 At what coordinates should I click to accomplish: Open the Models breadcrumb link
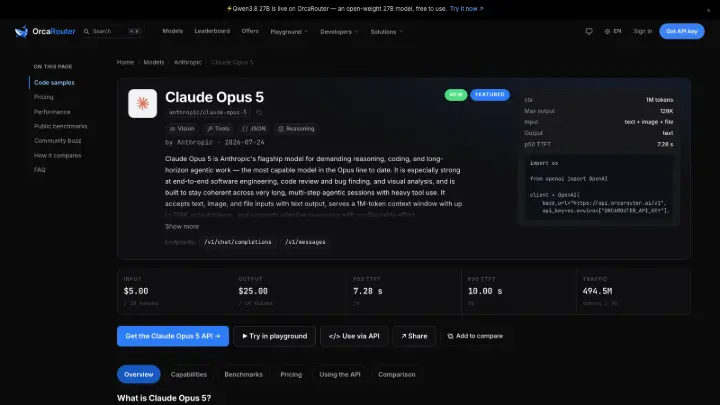(x=153, y=62)
